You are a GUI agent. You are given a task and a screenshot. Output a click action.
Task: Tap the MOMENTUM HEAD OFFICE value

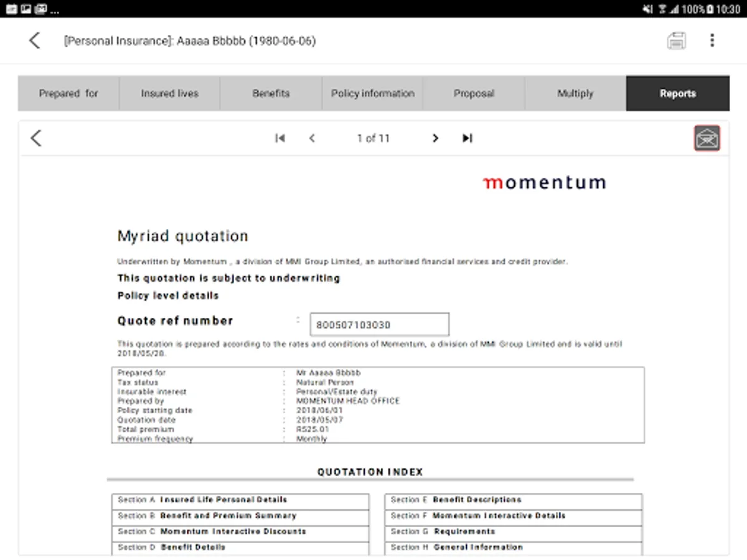(348, 401)
